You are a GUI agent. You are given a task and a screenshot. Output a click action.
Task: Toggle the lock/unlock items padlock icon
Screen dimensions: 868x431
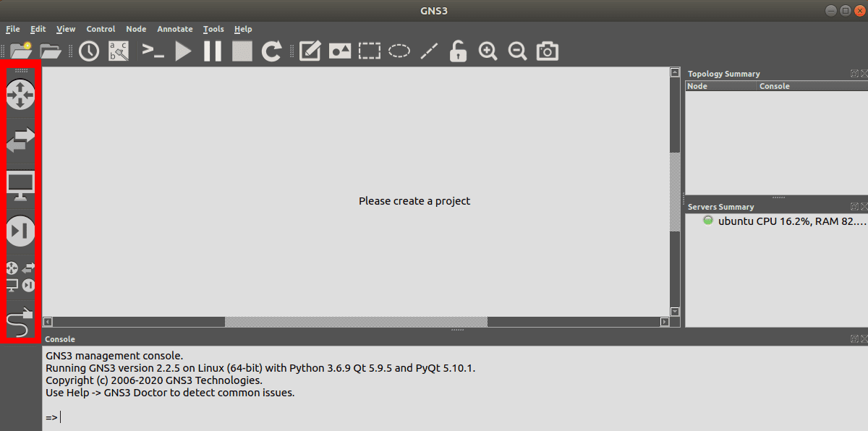pos(458,51)
